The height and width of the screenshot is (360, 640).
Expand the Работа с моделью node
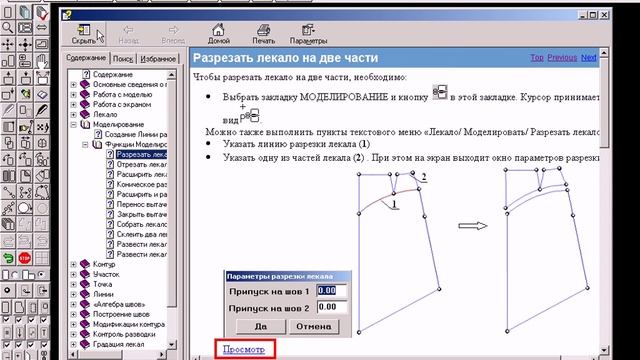coord(73,94)
